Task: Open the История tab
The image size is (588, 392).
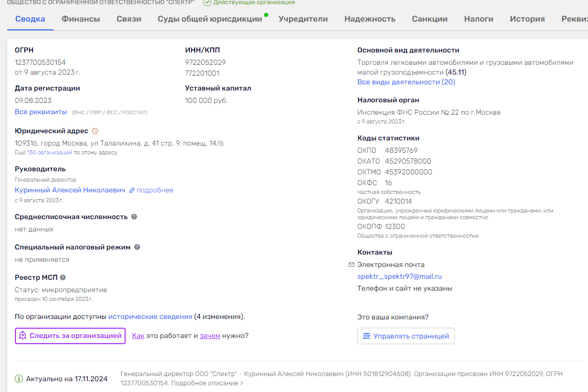Action: tap(527, 19)
